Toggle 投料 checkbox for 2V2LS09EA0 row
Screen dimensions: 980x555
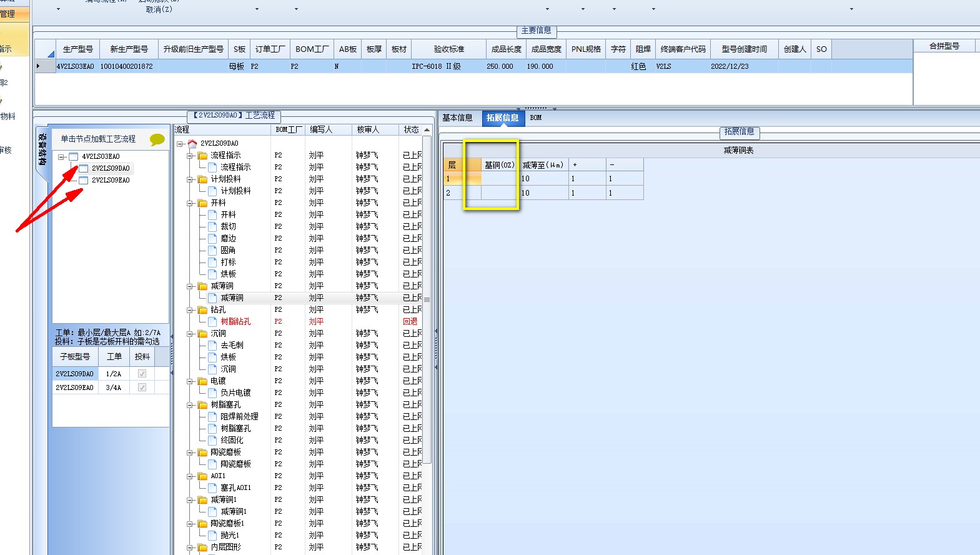(142, 387)
